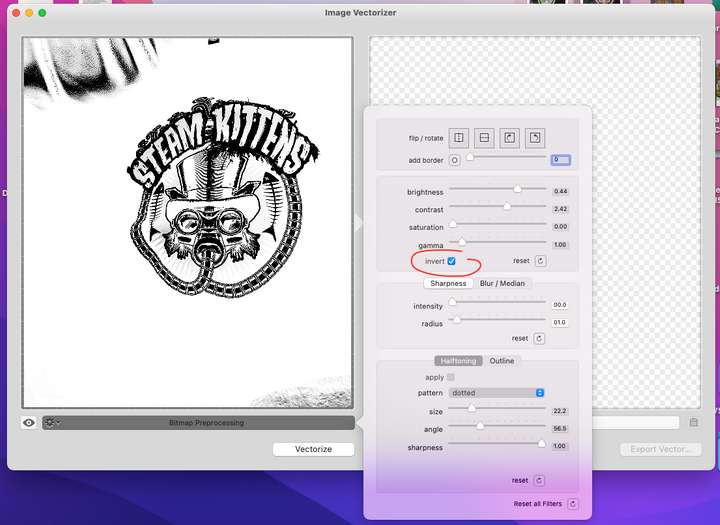Click the radius slider handle
This screenshot has width=720, height=525.
(457, 320)
